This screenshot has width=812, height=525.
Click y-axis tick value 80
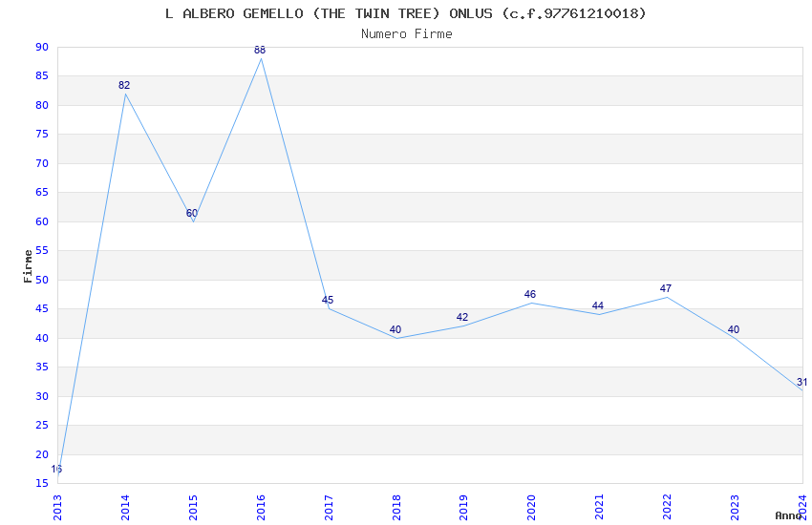[42, 105]
